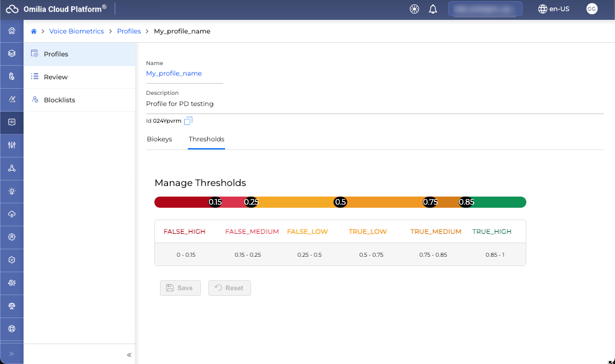Expand the main navigation rail with the double arrow
615x364 pixels.
pos(11,353)
